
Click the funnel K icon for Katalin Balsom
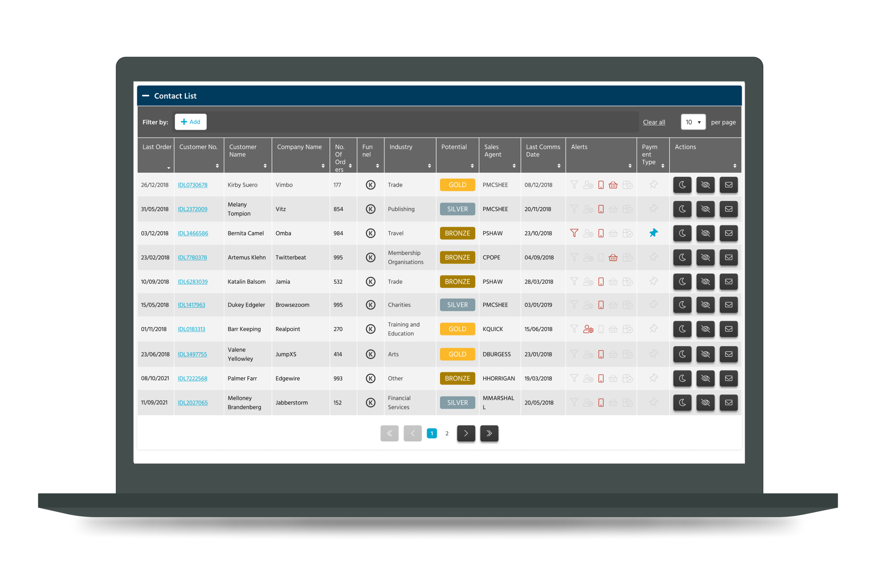click(370, 282)
